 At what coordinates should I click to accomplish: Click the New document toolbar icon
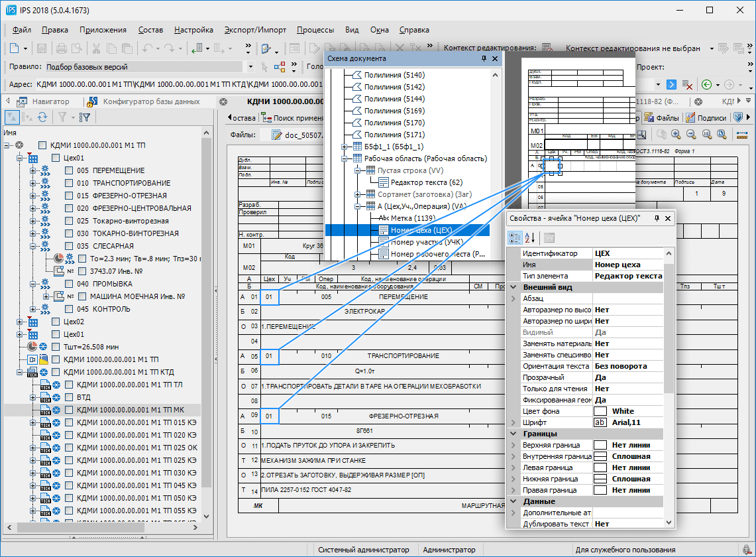point(15,48)
